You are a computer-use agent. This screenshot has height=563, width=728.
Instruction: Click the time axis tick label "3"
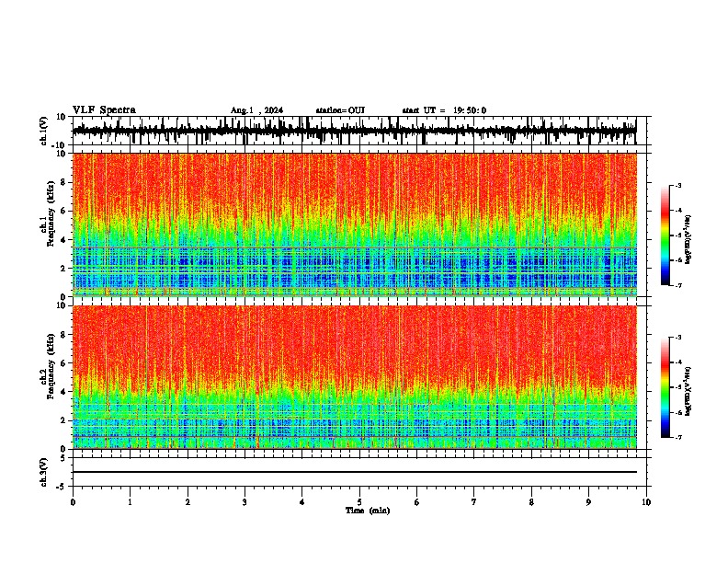click(245, 502)
